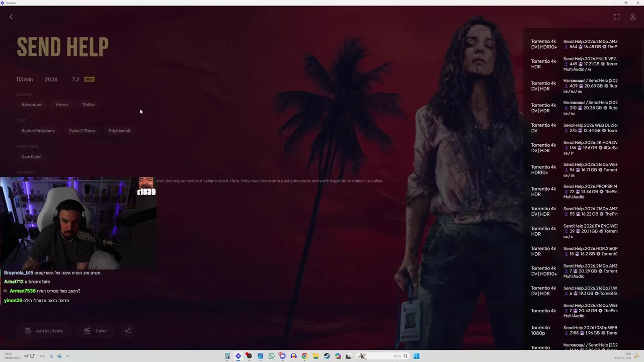This screenshot has height=362, width=644.
Task: Select the 16.22 GB stream with 55 seeders
Action: 574,211
